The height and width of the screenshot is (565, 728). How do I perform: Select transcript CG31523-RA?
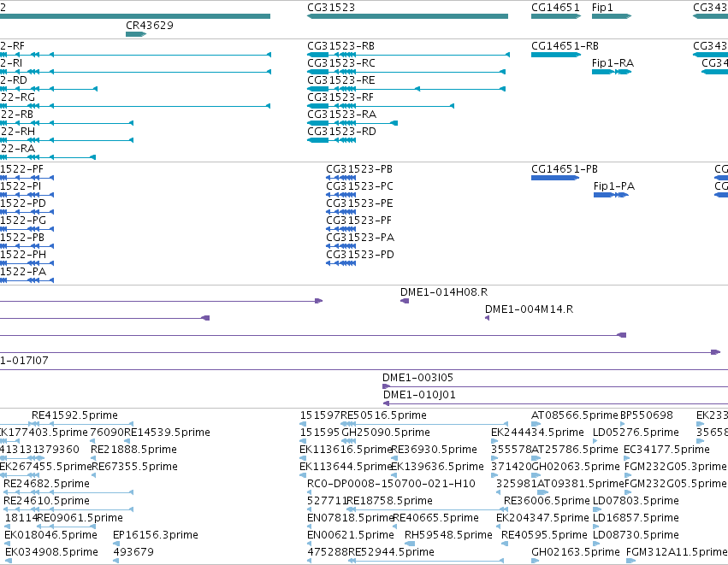pos(352,123)
